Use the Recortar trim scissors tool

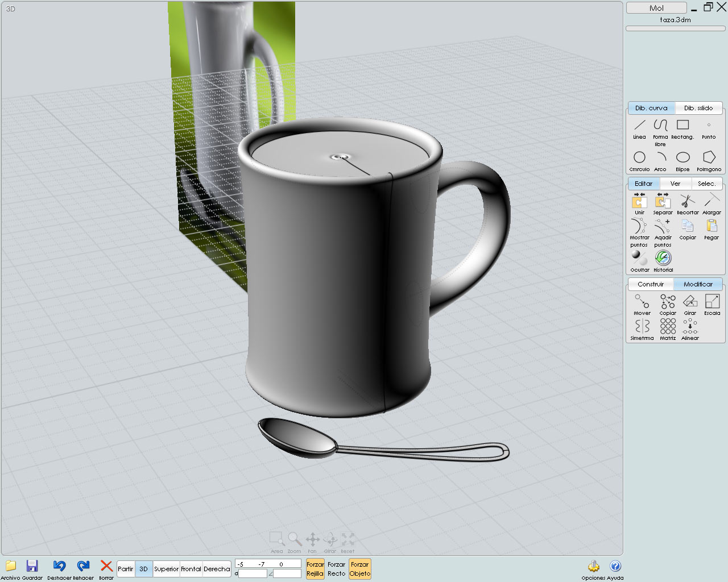click(688, 203)
